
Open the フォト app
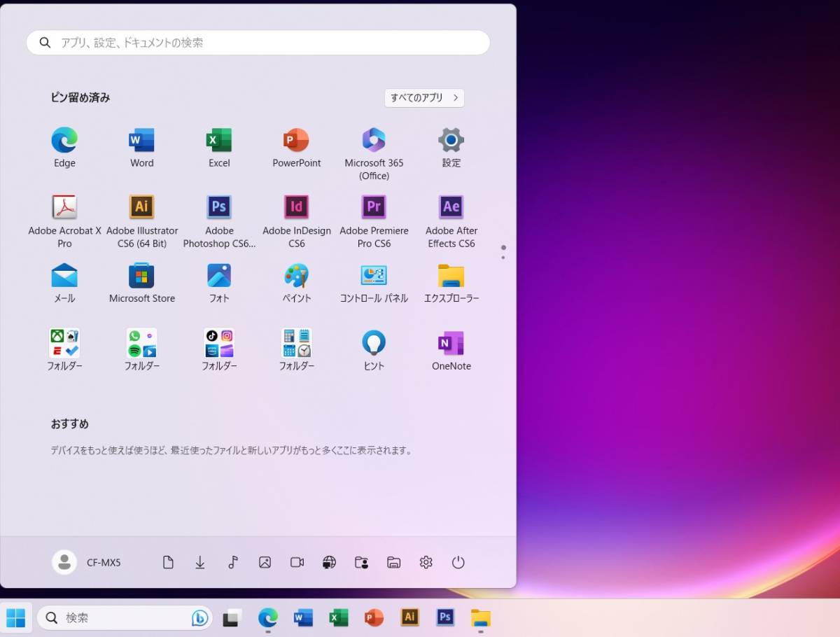pyautogui.click(x=219, y=276)
